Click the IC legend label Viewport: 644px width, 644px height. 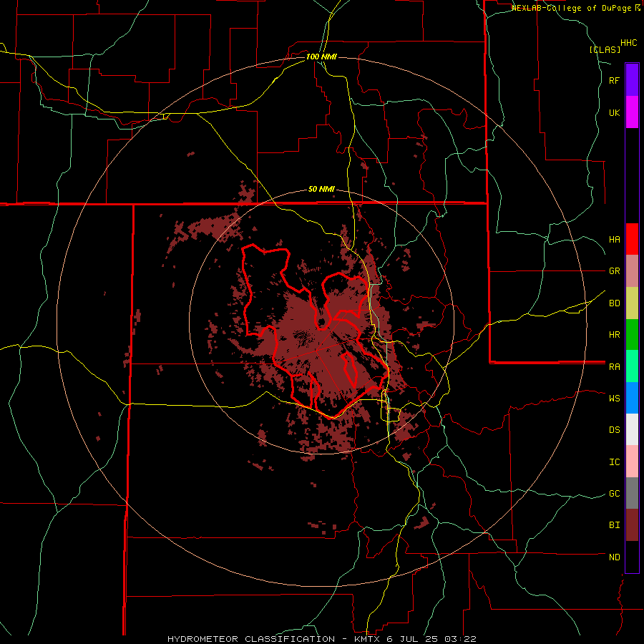pyautogui.click(x=614, y=462)
